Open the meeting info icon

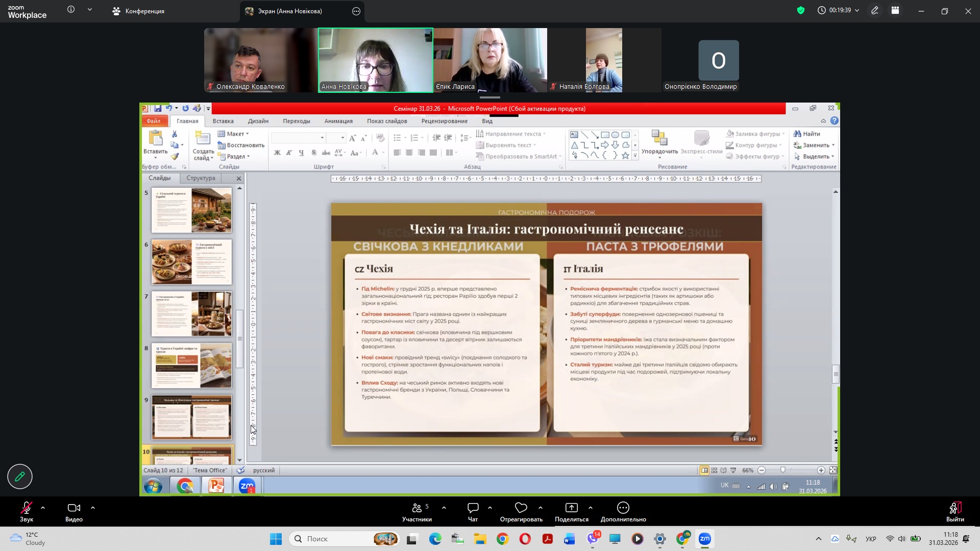coord(71,10)
